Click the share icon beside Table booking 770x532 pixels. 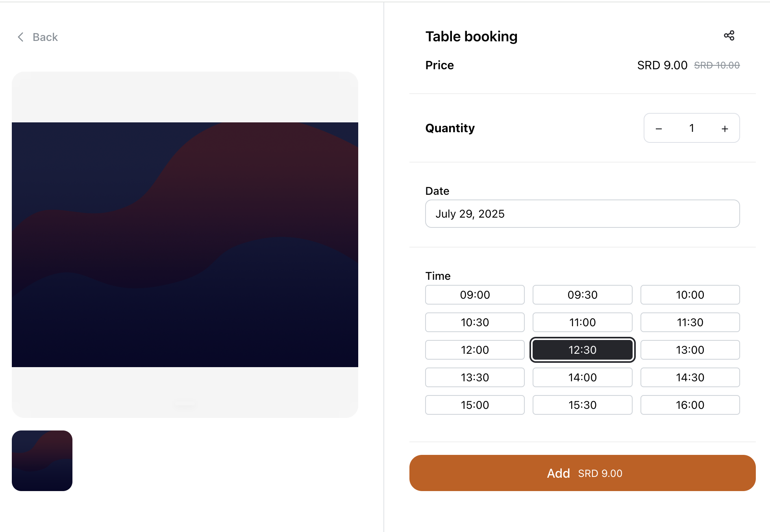(x=729, y=36)
